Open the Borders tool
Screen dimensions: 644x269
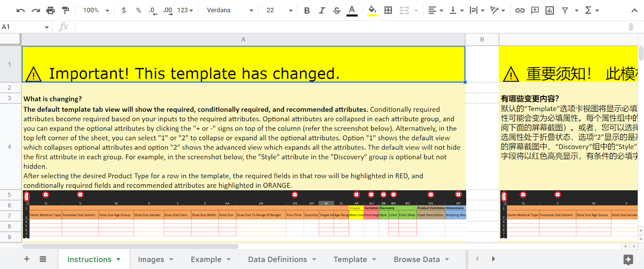pyautogui.click(x=388, y=10)
